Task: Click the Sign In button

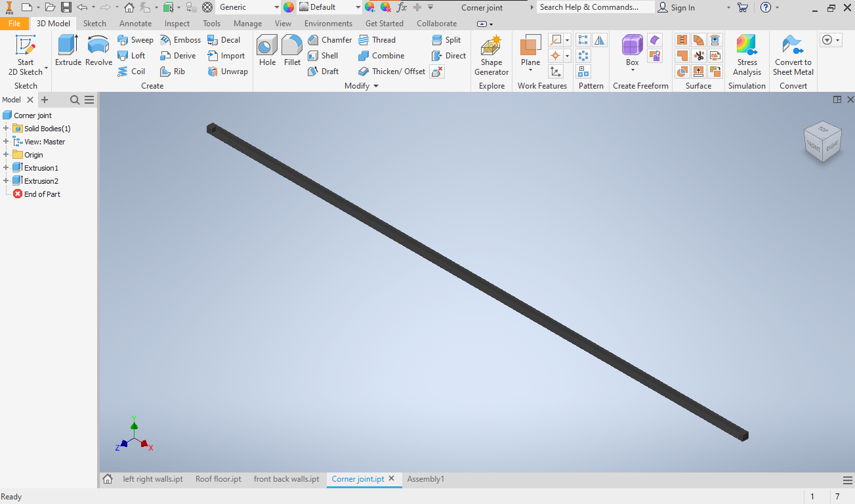Action: coord(677,7)
